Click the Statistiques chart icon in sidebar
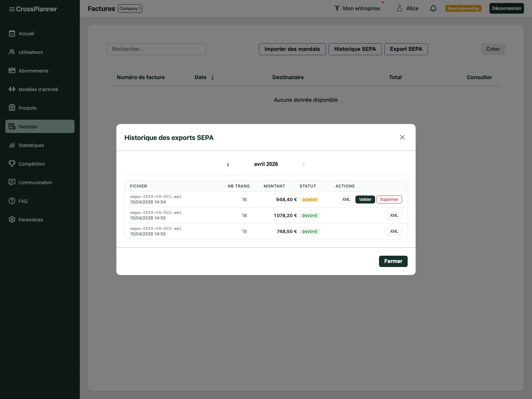Viewport: 532px width, 399px height. point(12,145)
